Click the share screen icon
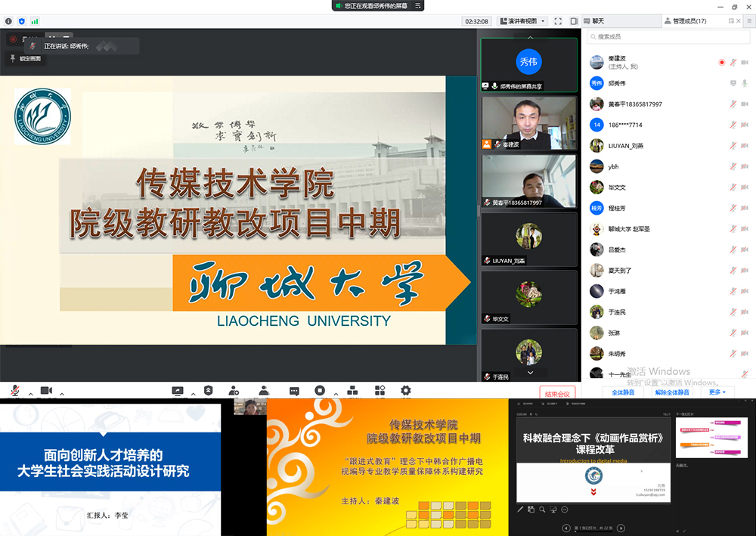The image size is (756, 536). pyautogui.click(x=178, y=390)
